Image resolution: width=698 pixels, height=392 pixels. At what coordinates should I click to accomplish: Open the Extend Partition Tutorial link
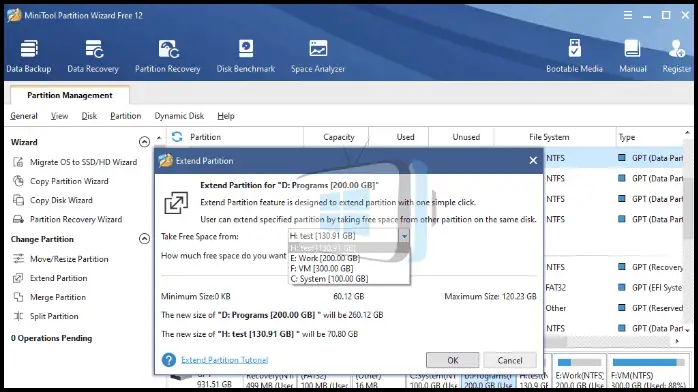coord(225,360)
